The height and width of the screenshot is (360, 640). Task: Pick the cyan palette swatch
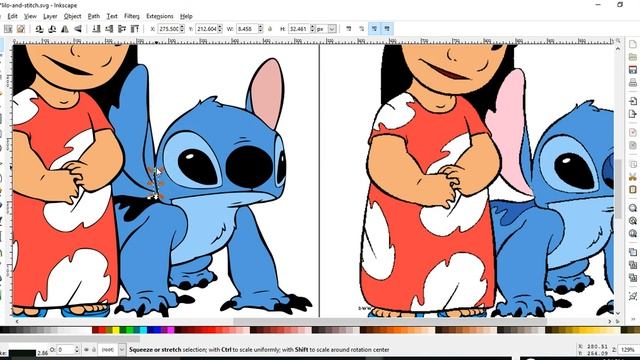pyautogui.click(x=143, y=330)
